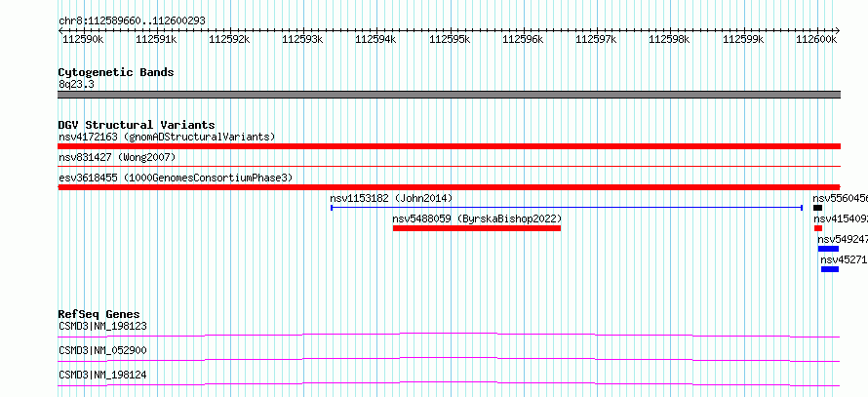Click the chr8:112589660..112600293 coordinate label
Screen dimensions: 868x397
[132, 20]
